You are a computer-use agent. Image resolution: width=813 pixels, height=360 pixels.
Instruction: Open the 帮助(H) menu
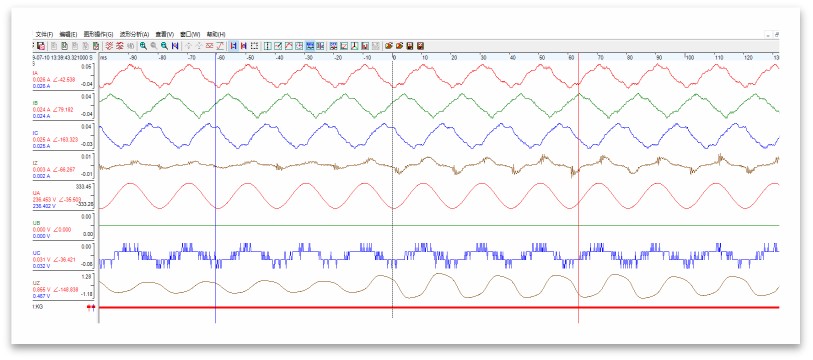(x=216, y=34)
